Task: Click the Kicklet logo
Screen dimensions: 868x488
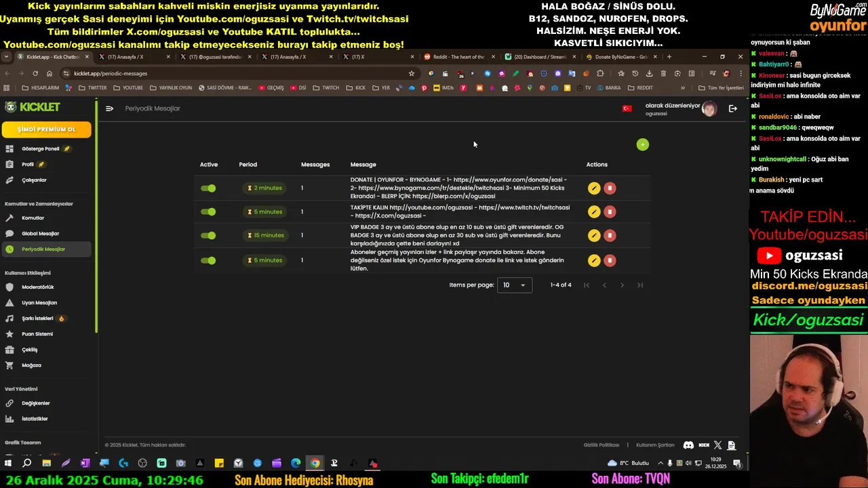Action: (33, 107)
